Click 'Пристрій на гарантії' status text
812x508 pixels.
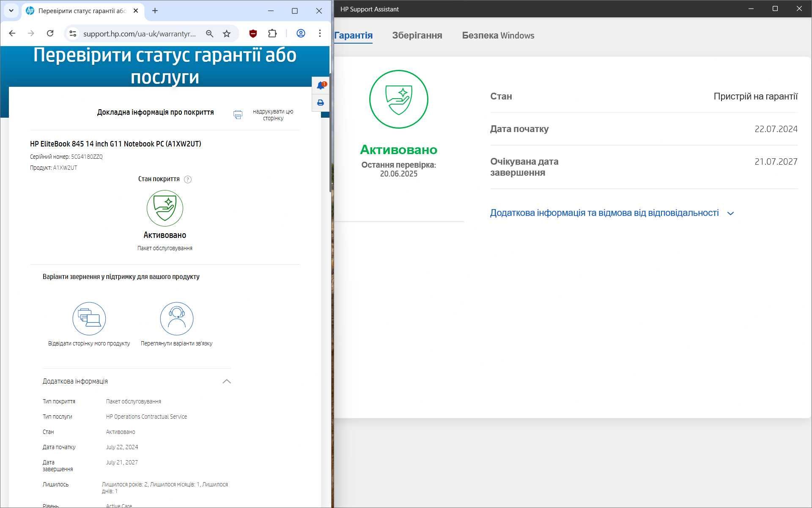point(755,97)
